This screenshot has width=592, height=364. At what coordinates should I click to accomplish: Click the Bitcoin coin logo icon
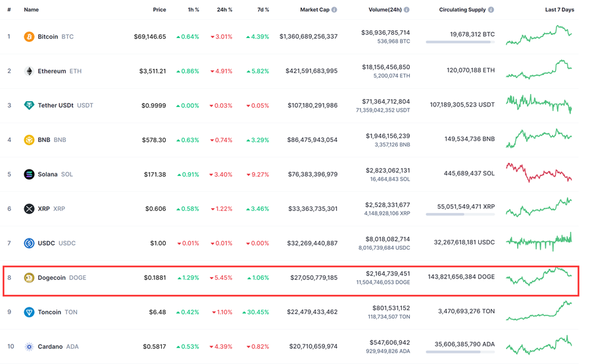(29, 37)
